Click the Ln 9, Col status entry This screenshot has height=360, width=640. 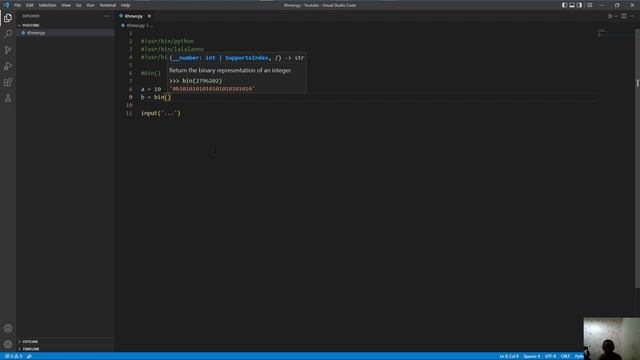[x=509, y=356]
